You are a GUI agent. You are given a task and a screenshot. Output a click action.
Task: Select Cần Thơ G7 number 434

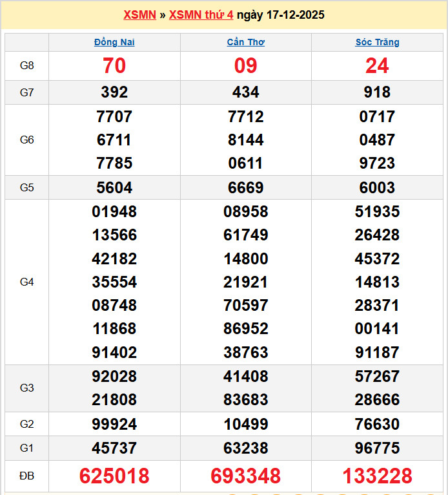pyautogui.click(x=245, y=92)
